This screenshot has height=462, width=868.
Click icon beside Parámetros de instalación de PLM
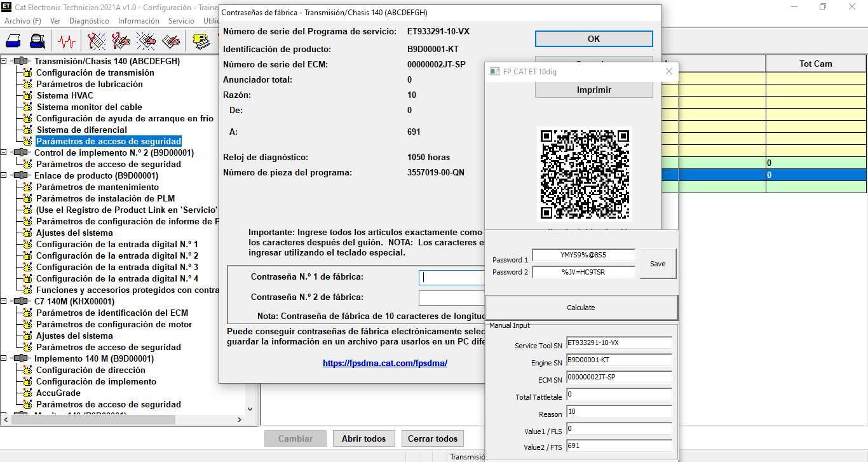pos(27,198)
